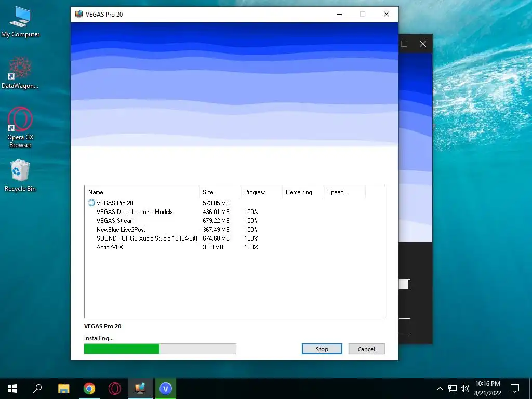Click the spinning icon beside VEGAS Pro 20 row
This screenshot has width=532, height=399.
[91, 203]
